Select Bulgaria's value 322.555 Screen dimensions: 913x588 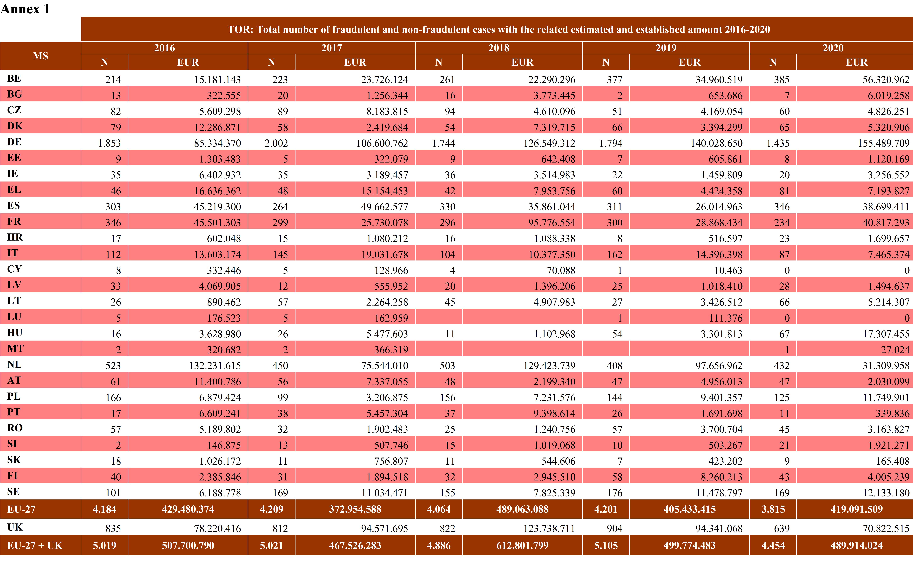pyautogui.click(x=224, y=95)
